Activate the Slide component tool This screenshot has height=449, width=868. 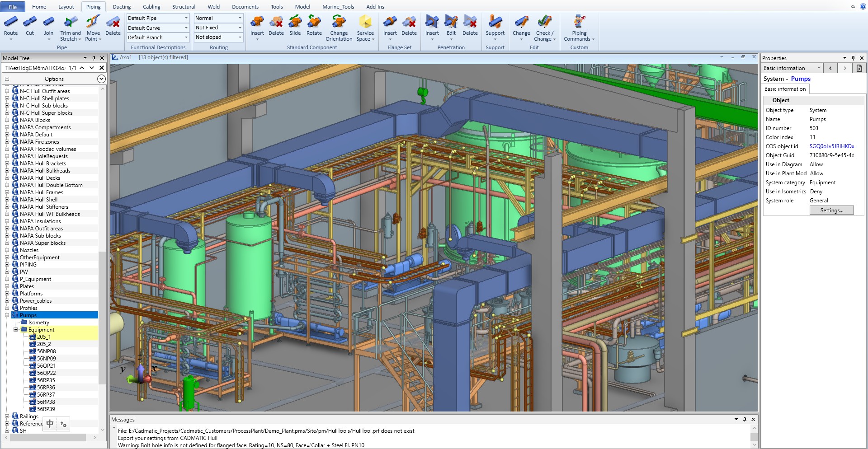click(295, 26)
